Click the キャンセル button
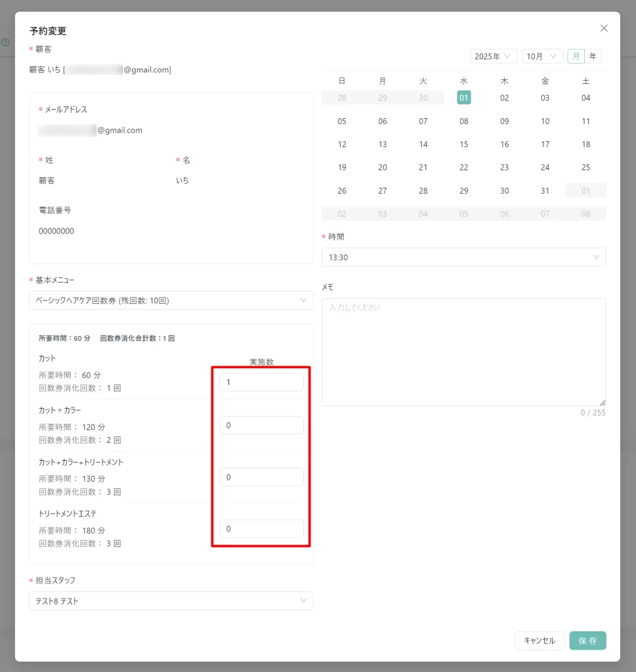This screenshot has height=672, width=636. click(539, 640)
